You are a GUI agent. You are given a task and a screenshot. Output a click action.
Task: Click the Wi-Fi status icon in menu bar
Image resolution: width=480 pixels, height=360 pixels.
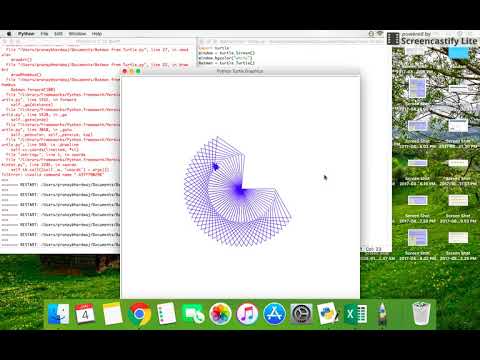pyautogui.click(x=380, y=34)
